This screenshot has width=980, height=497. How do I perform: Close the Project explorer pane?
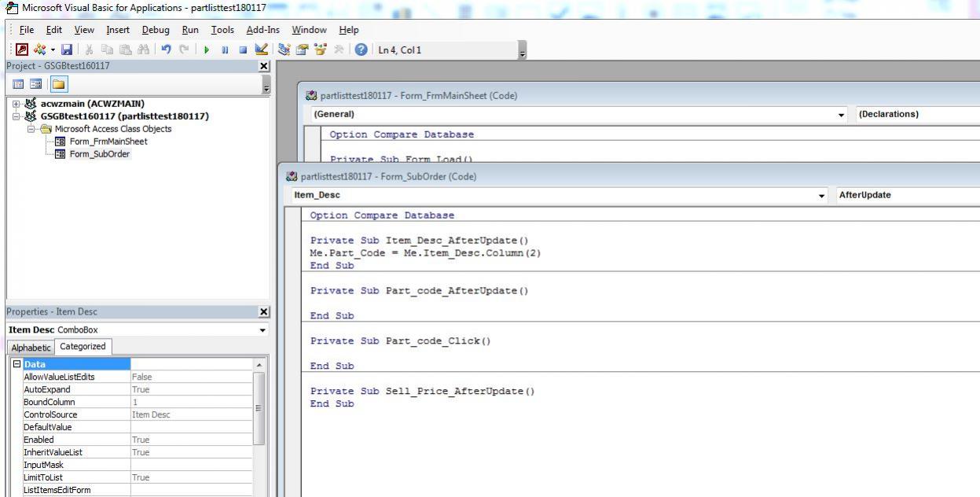pyautogui.click(x=264, y=66)
